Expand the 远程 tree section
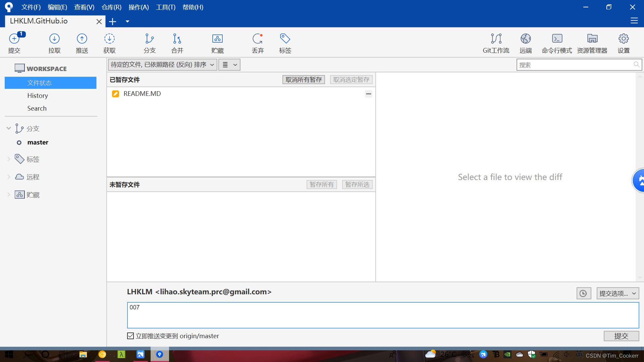644x362 pixels. [x=9, y=177]
